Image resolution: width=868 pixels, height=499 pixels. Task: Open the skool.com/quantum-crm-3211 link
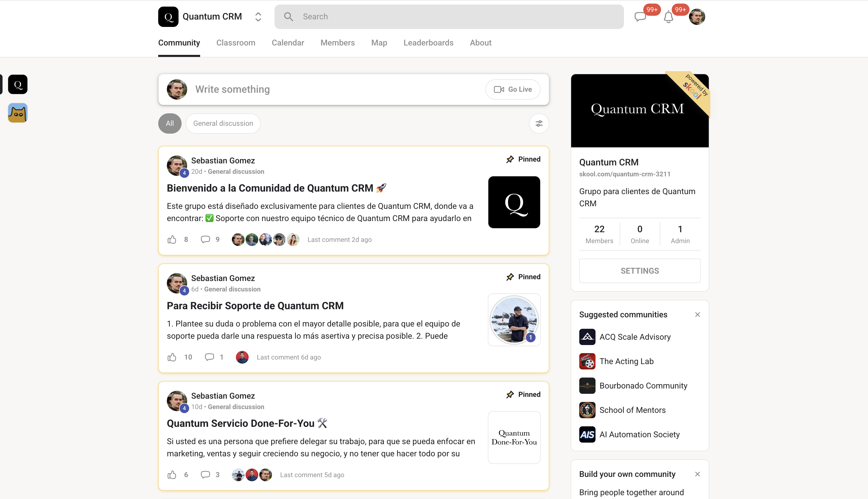click(625, 174)
